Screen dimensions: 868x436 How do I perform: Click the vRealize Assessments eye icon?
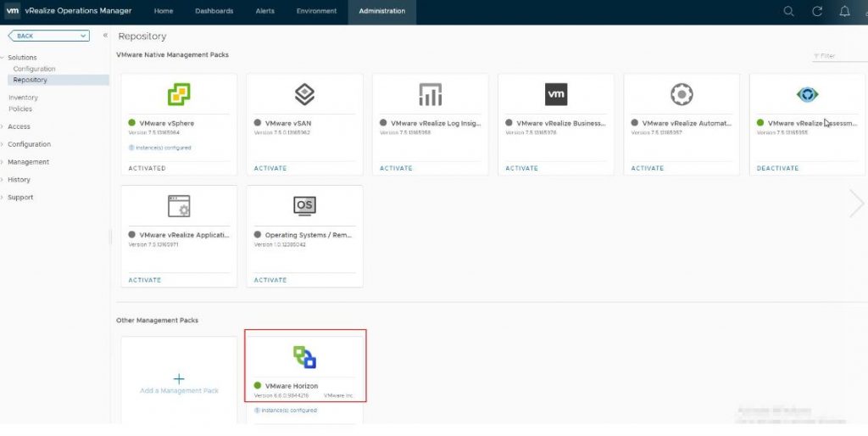click(807, 94)
